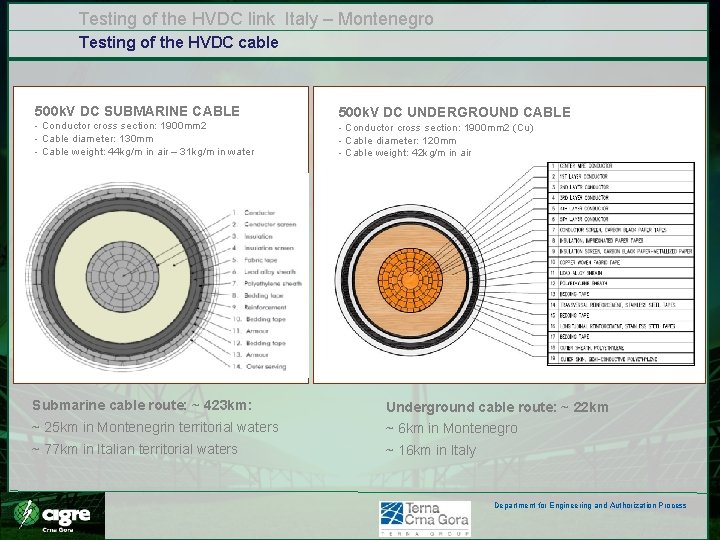Click the slide title 'Testing of the HVDC link Italy – Montenegro'
Viewport: 720px width, 540px height.
pyautogui.click(x=256, y=19)
